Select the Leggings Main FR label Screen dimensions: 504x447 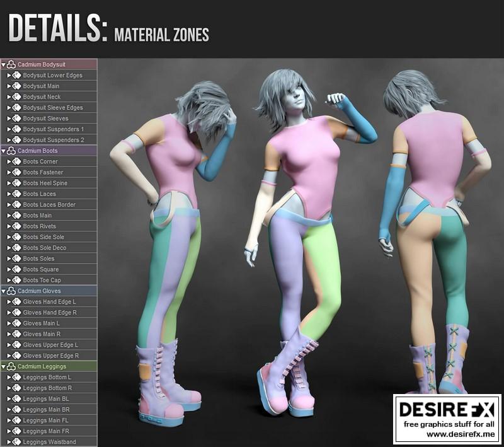pos(46,431)
